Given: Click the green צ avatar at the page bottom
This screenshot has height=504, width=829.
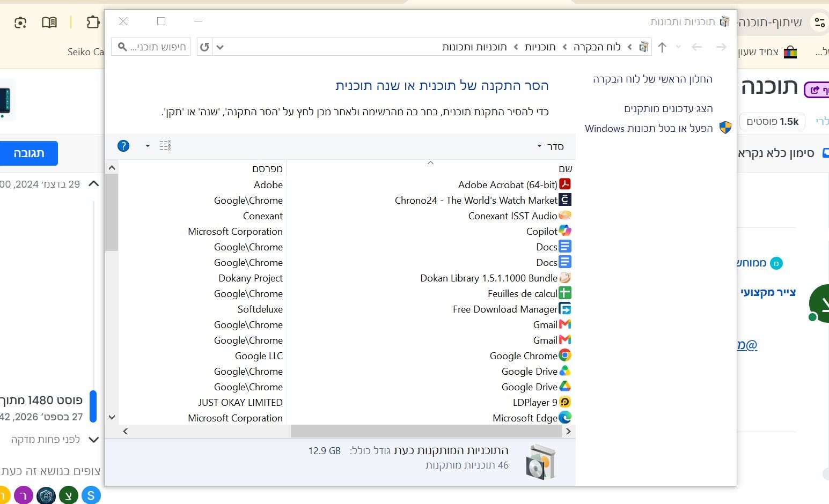Looking at the screenshot, I should coord(69,495).
